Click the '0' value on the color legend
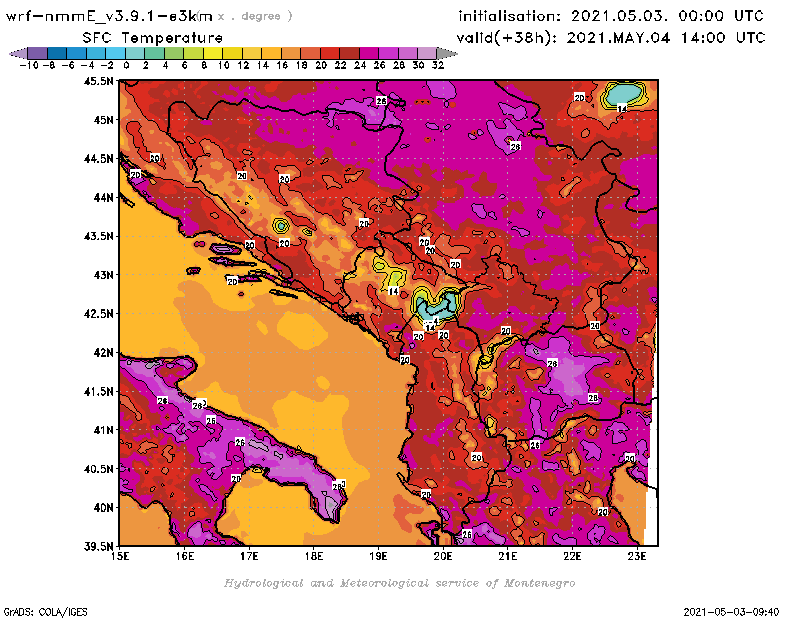The width and height of the screenshot is (800, 618). pos(126,65)
